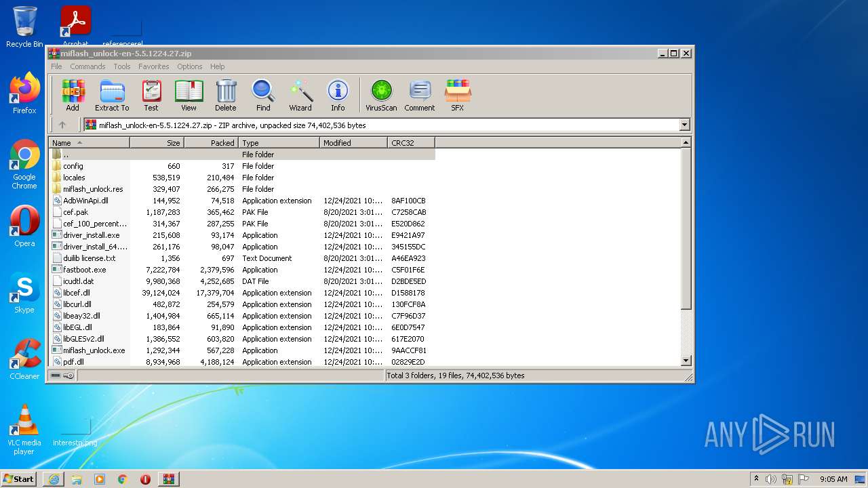The height and width of the screenshot is (488, 868).
Task: Create SFX archive
Action: point(458,96)
